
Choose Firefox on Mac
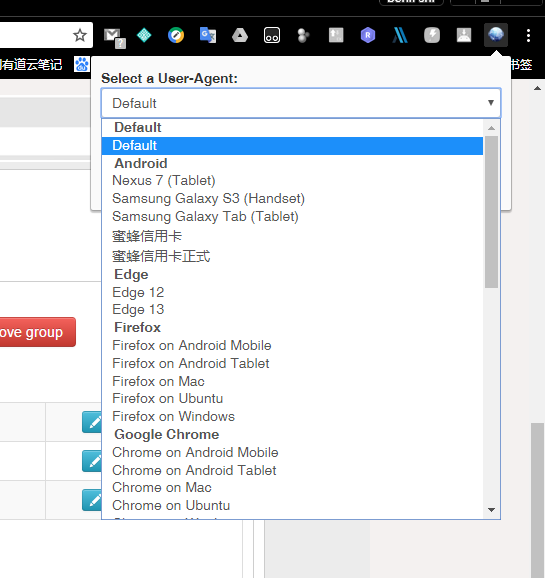(x=292, y=382)
